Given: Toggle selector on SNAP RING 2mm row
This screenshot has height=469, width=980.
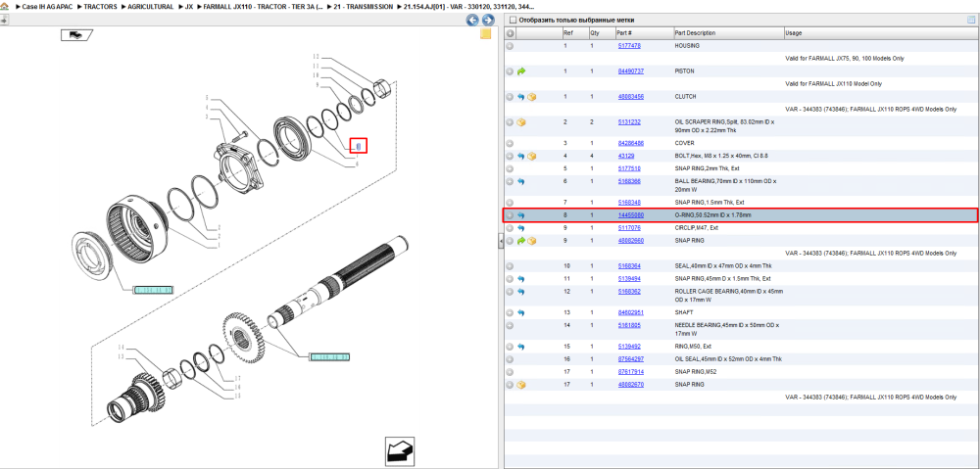Looking at the screenshot, I should [x=510, y=168].
